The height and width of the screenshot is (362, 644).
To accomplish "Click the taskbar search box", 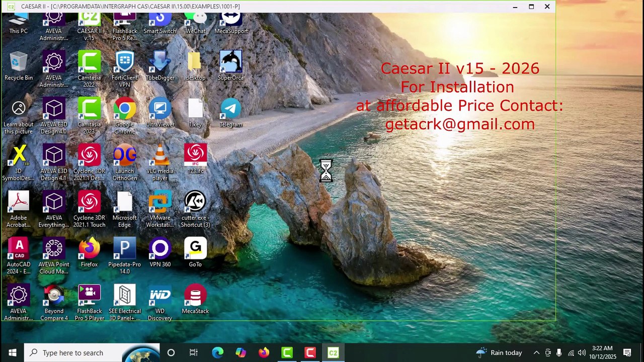I will (x=92, y=352).
